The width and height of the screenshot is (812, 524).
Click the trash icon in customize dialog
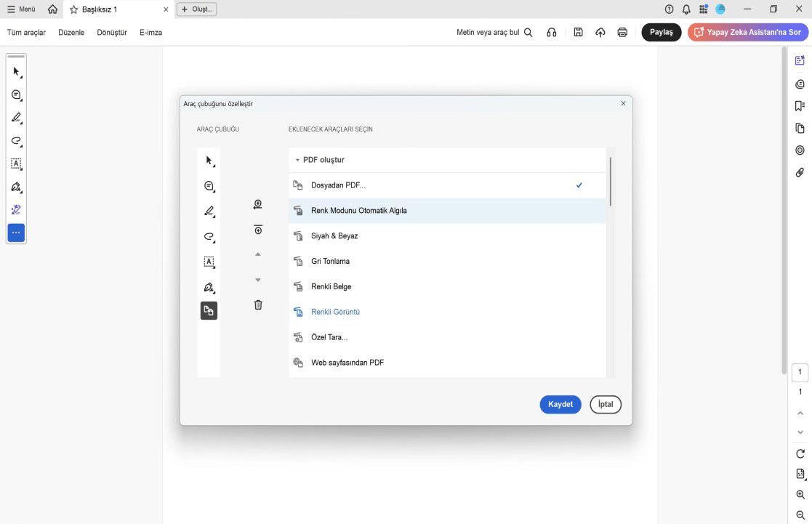[258, 305]
